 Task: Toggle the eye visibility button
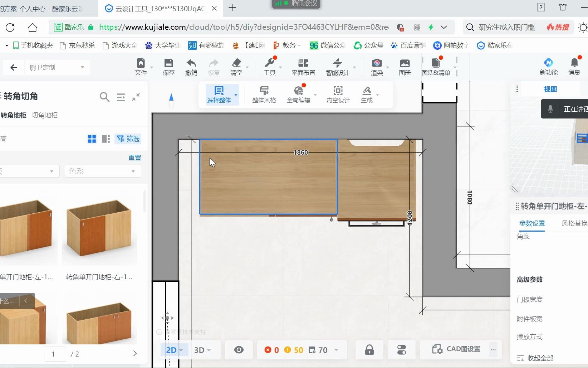239,350
